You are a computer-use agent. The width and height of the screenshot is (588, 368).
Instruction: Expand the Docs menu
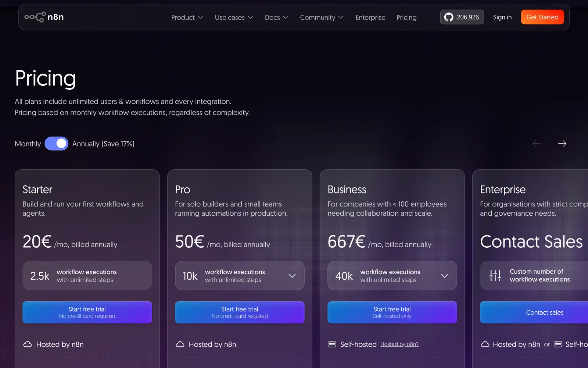[x=276, y=17]
